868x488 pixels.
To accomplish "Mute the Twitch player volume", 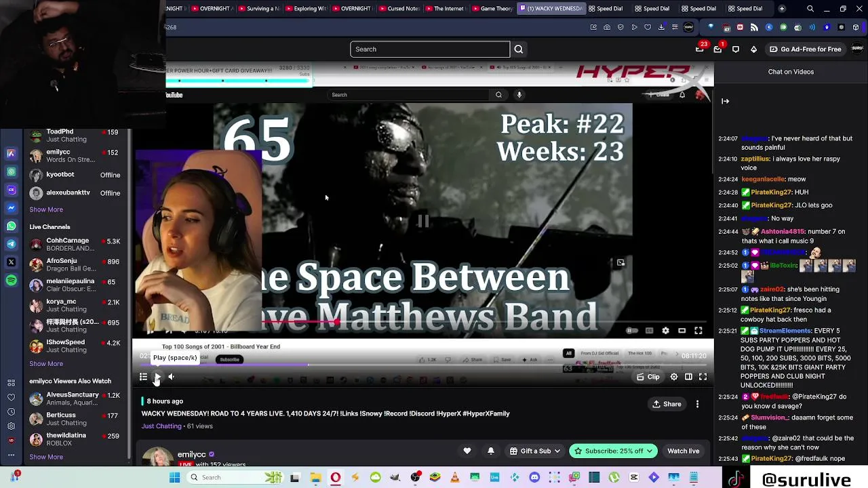I will pyautogui.click(x=172, y=377).
